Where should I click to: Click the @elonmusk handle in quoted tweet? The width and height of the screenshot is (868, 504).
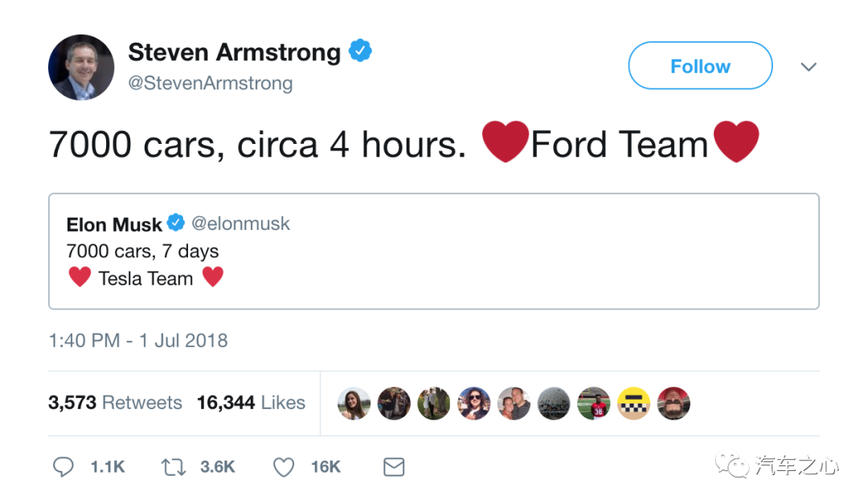pos(240,223)
